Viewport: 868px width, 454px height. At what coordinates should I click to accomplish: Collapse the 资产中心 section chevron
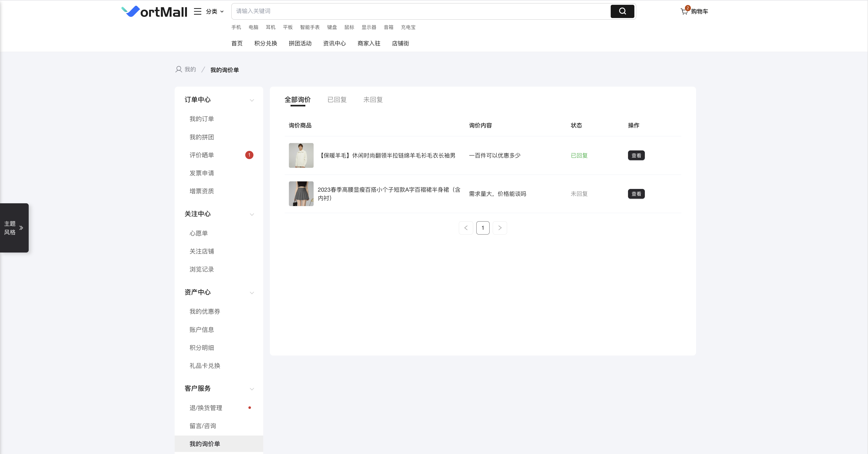252,293
